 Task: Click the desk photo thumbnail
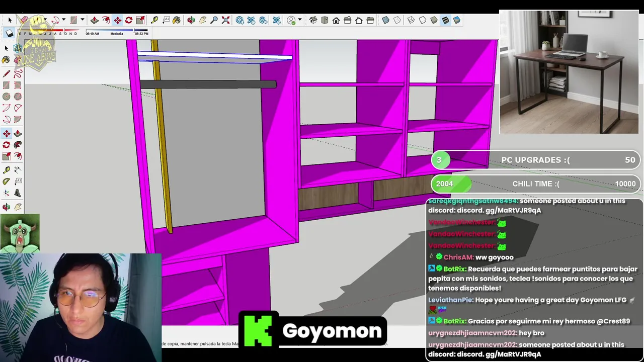click(x=569, y=72)
